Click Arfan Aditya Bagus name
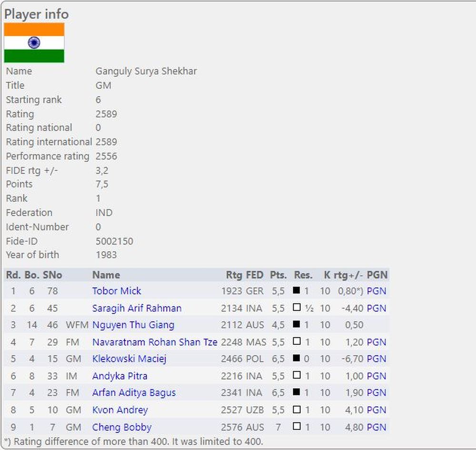The width and height of the screenshot is (476, 450). coord(134,393)
